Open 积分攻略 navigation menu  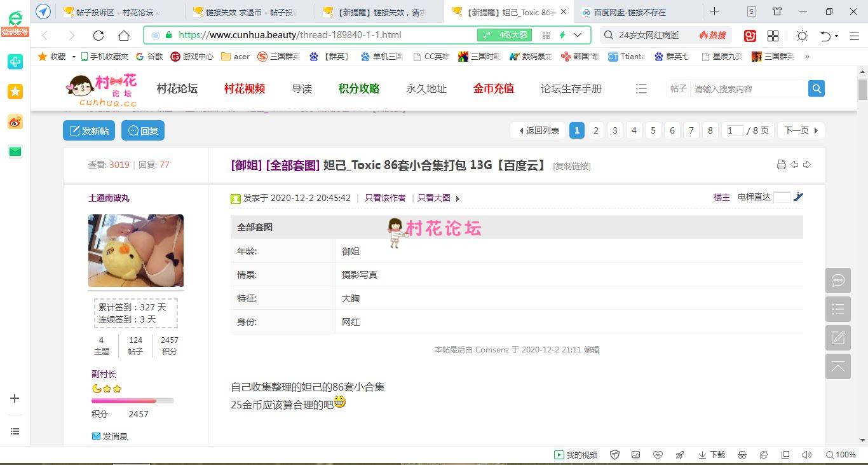[358, 89]
